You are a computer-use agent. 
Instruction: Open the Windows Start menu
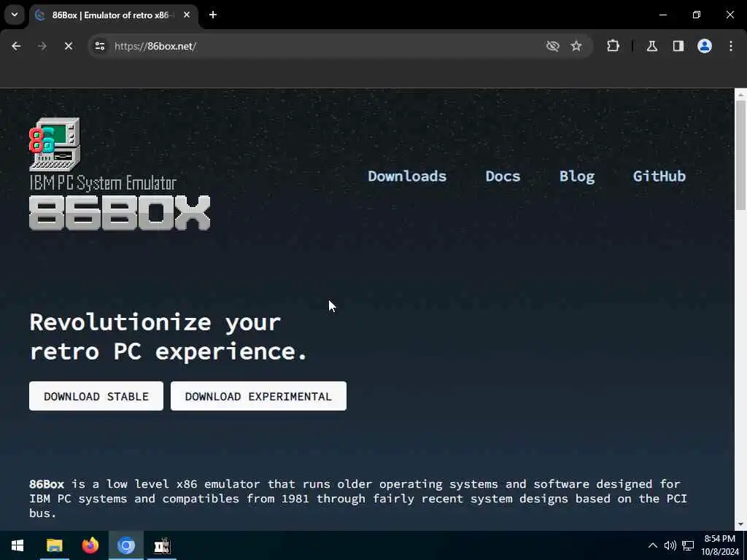coord(18,545)
